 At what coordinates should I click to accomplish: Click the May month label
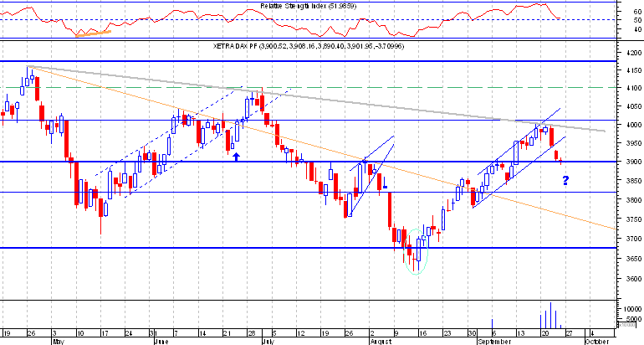(59, 342)
